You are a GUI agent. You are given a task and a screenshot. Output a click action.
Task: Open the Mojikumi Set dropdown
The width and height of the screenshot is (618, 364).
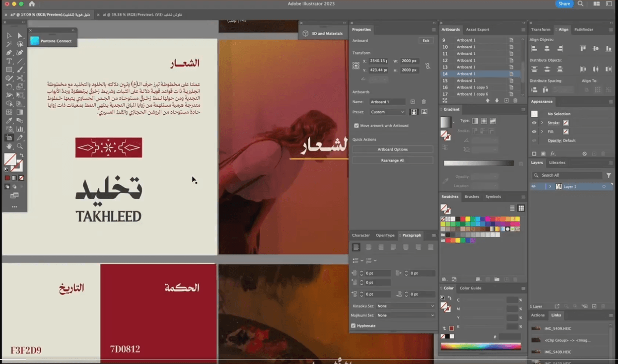click(405, 316)
